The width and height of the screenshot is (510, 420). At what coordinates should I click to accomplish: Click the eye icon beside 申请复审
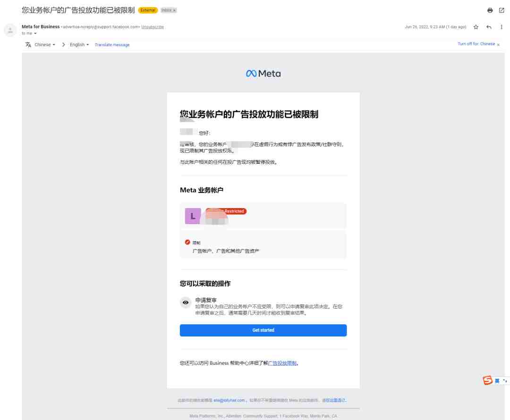[x=186, y=302]
